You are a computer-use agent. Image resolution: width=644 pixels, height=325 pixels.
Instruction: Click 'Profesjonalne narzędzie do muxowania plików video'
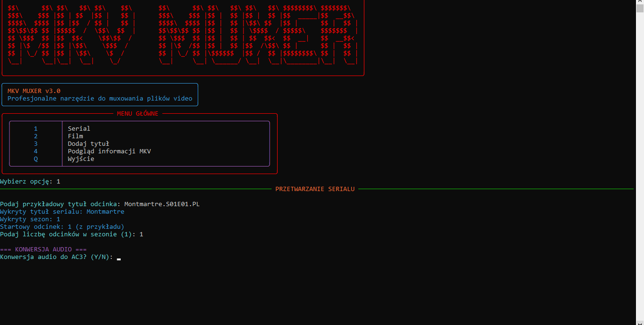100,99
